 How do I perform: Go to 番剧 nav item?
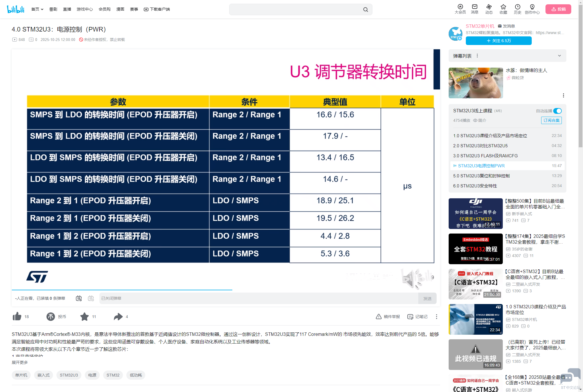click(x=53, y=9)
